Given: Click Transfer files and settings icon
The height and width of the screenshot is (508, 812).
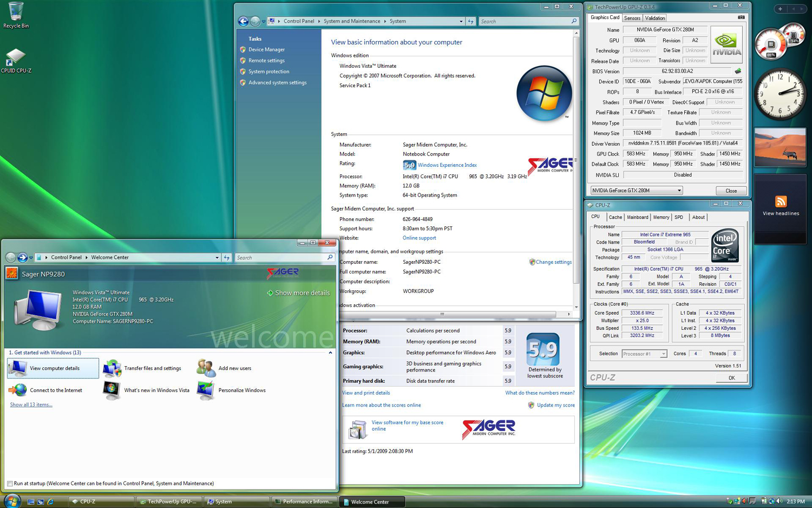Looking at the screenshot, I should click(x=112, y=368).
